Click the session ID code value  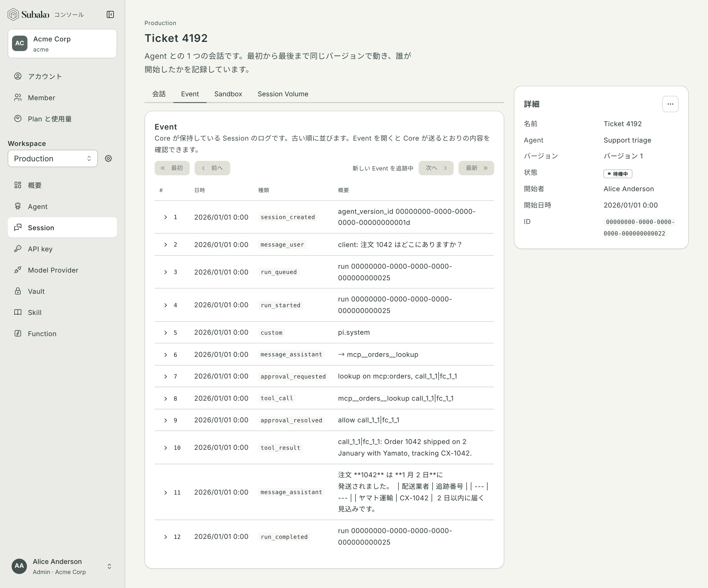(639, 228)
